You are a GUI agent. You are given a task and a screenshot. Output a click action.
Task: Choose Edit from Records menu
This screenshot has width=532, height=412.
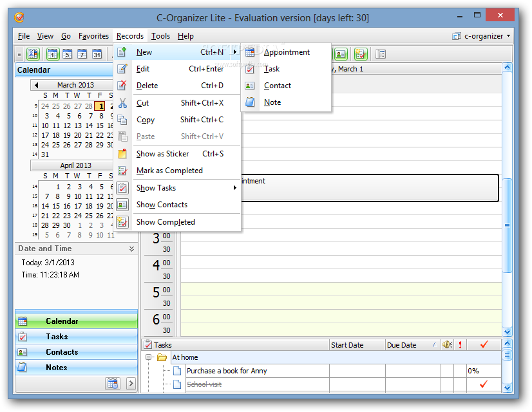[x=177, y=69]
